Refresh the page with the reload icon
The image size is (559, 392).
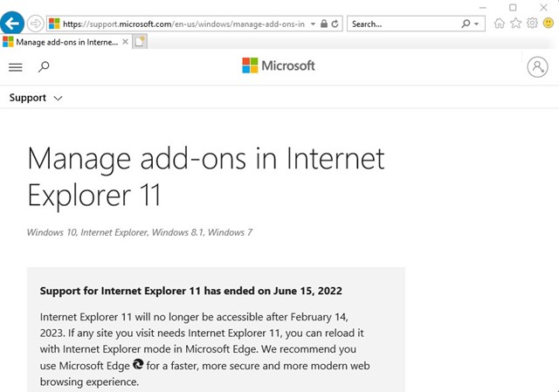[x=335, y=24]
